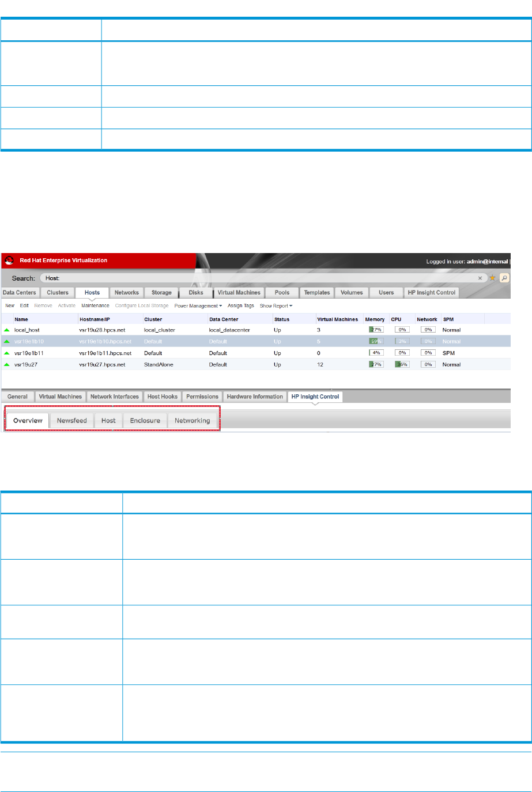Open the top Virtual Machines tab
The height and width of the screenshot is (792, 532).
pos(239,293)
